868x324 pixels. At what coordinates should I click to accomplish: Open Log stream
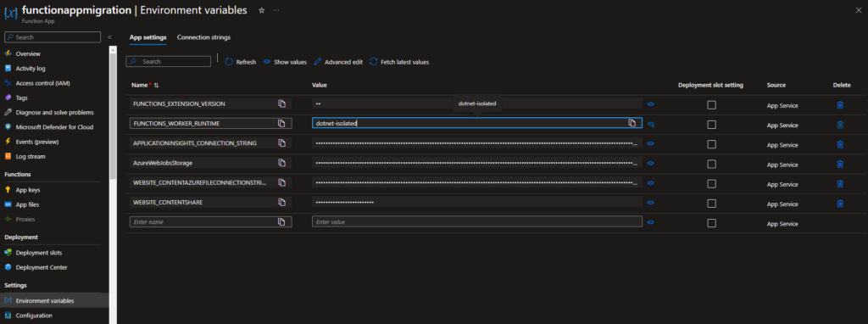[31, 157]
